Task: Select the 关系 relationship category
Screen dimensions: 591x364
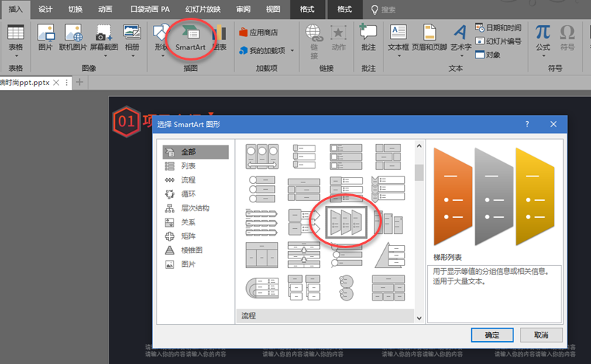Action: point(196,222)
